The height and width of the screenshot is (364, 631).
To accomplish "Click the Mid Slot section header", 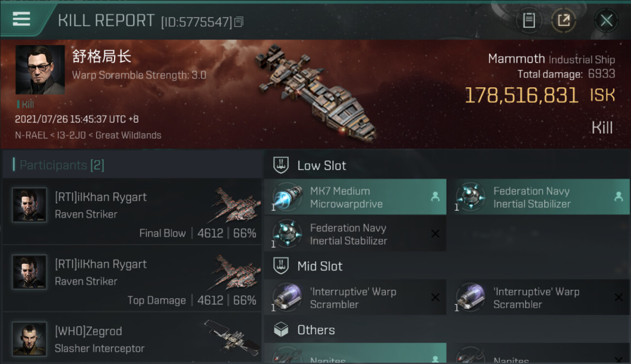I will (x=319, y=266).
